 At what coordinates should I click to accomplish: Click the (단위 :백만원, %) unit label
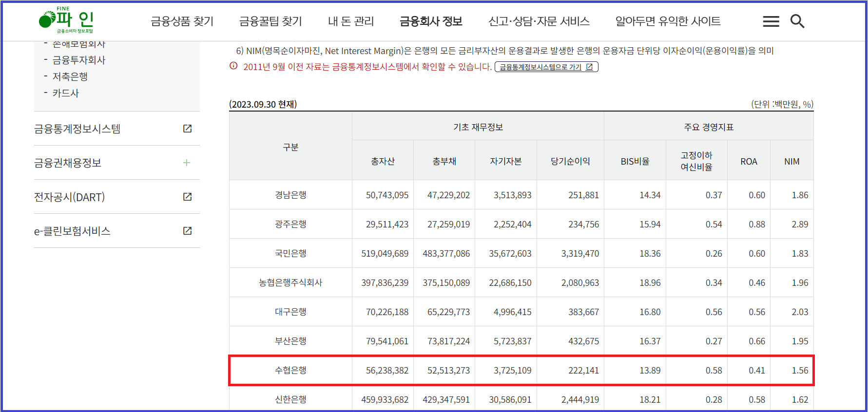coord(782,104)
